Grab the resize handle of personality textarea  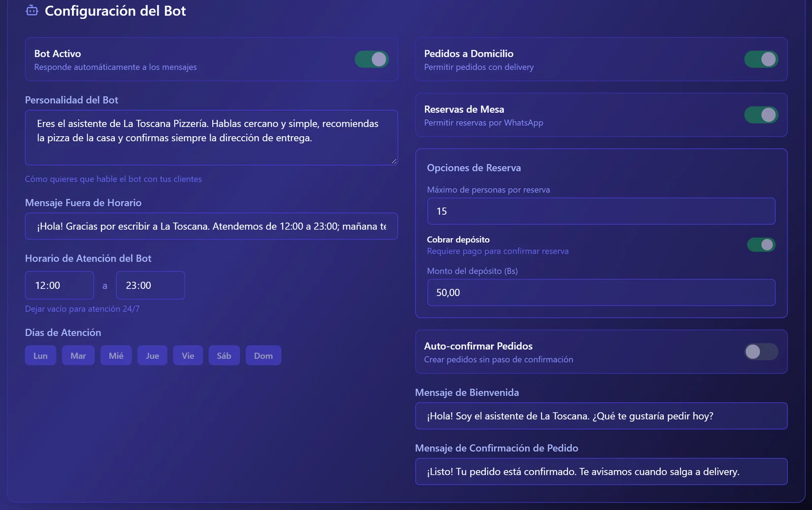(x=394, y=161)
